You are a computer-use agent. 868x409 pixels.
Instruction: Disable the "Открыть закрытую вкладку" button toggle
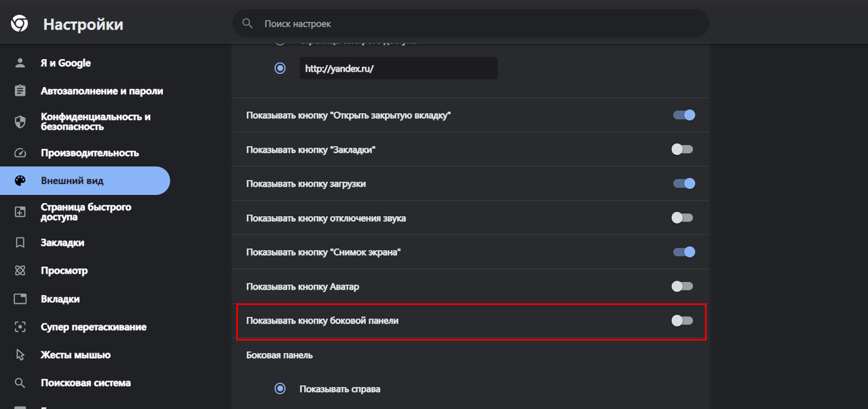(x=683, y=115)
